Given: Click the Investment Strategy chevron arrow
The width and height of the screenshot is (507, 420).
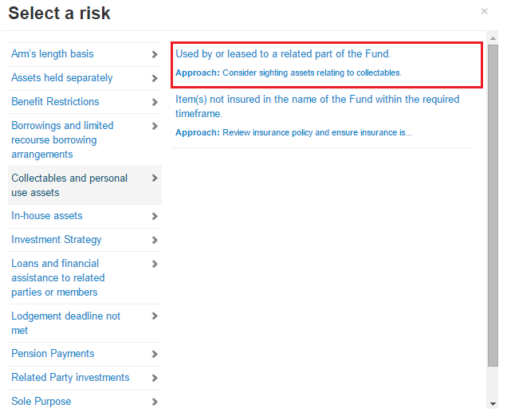Looking at the screenshot, I should (155, 241).
